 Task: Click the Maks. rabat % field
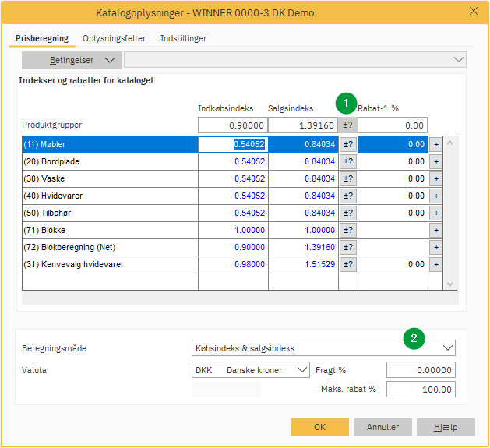coord(421,390)
